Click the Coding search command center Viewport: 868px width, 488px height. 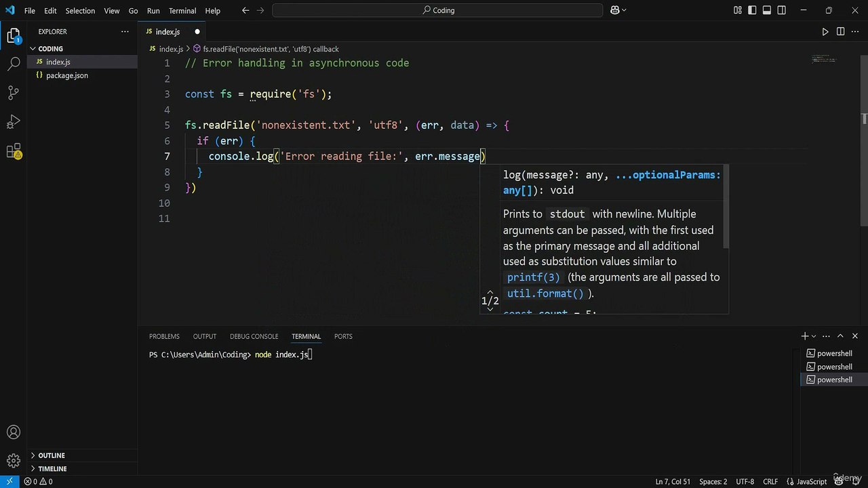coord(437,10)
